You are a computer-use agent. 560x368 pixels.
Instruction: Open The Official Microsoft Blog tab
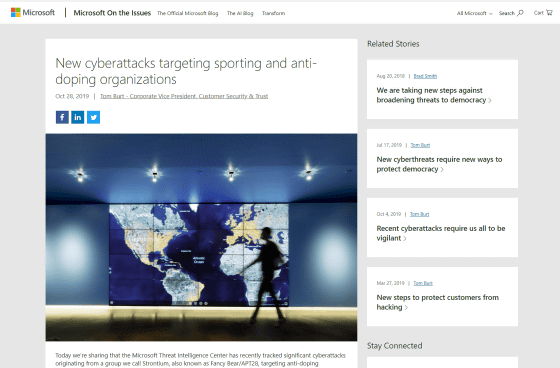[188, 13]
